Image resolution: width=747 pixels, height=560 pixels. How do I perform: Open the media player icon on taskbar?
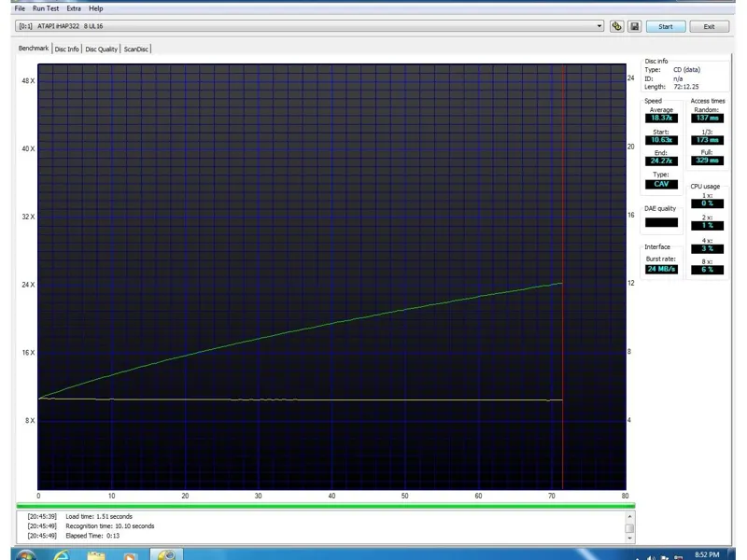pos(130,556)
